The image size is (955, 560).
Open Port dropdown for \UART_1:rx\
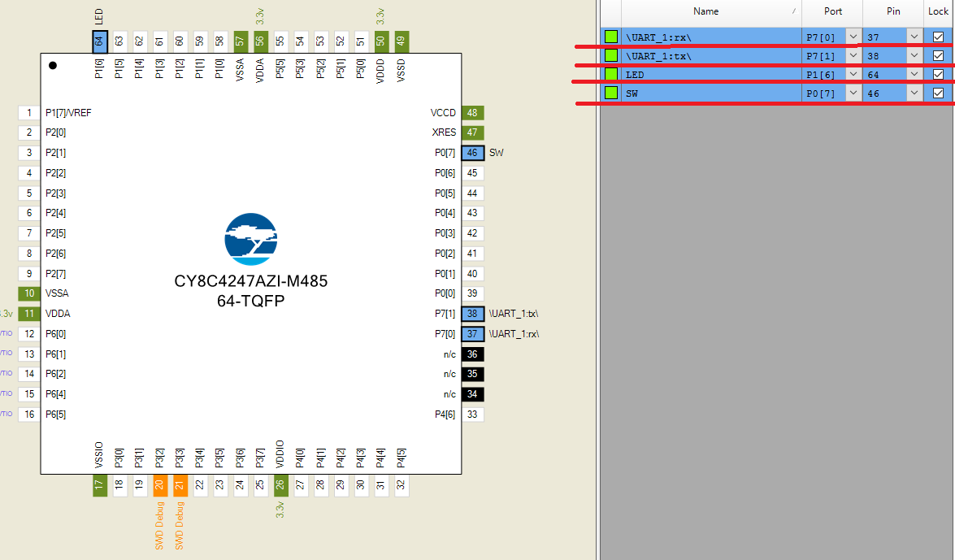[853, 37]
